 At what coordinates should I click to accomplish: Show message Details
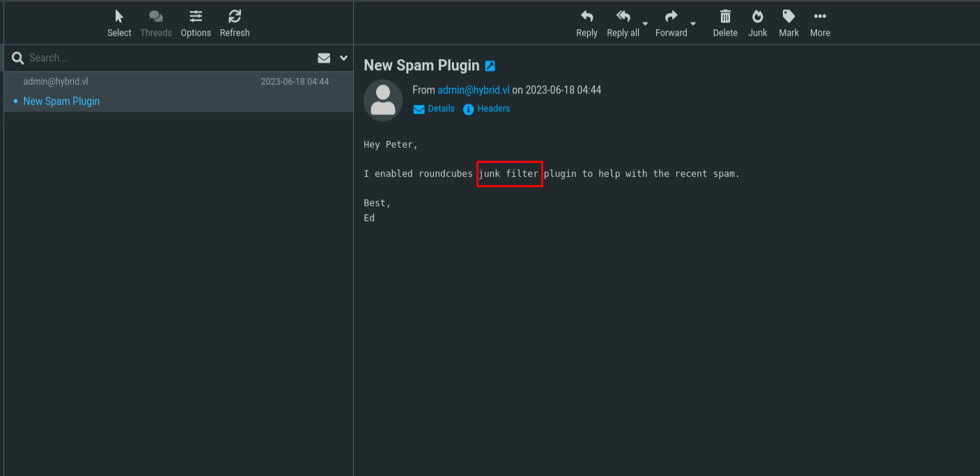[x=434, y=109]
